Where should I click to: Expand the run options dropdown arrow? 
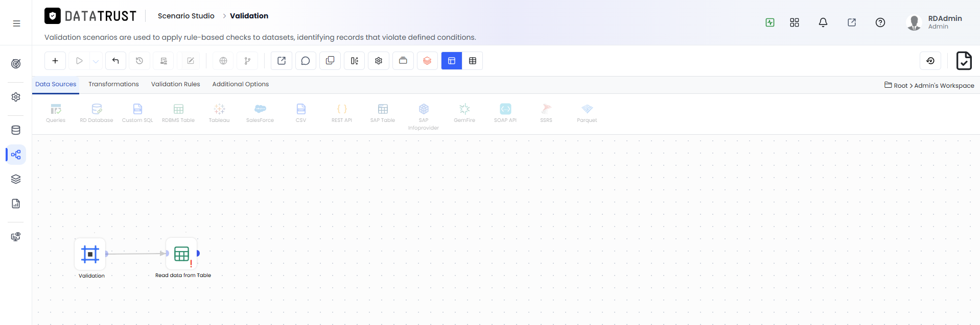96,61
